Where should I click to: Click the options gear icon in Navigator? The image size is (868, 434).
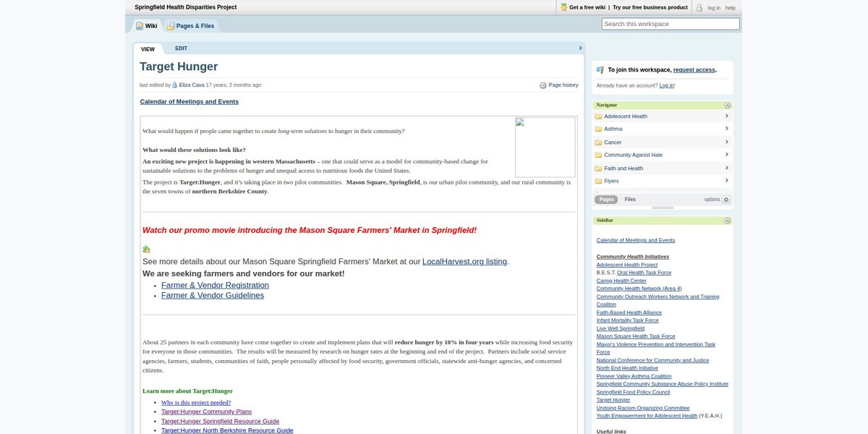(x=726, y=200)
